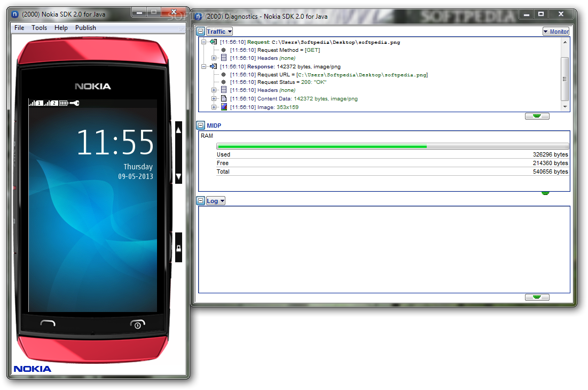
Task: Click the Request Method bullet icon
Action: [223, 50]
